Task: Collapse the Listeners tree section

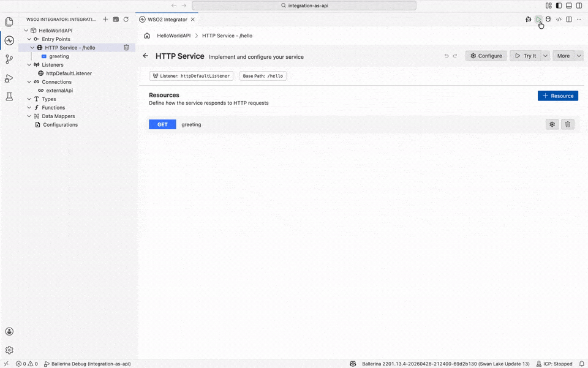Action: tap(29, 65)
